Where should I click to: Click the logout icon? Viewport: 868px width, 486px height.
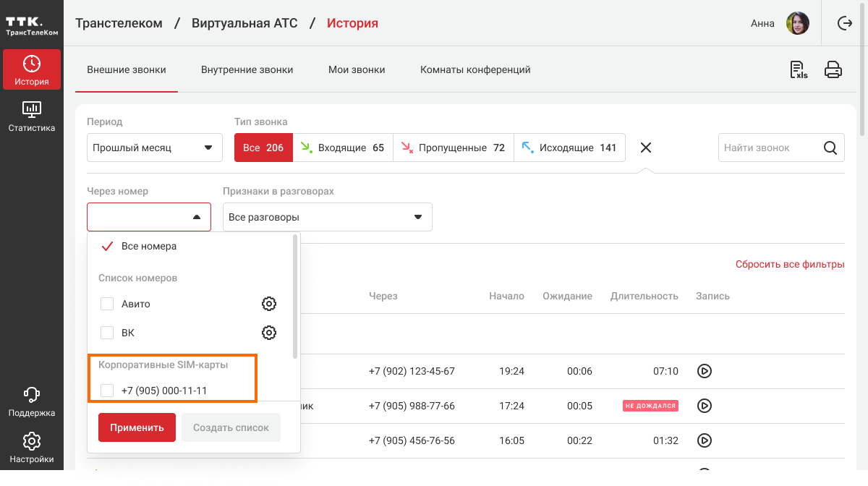coord(844,23)
